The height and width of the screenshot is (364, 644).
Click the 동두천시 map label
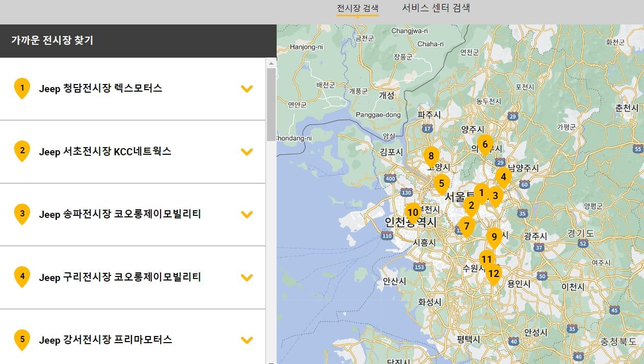pyautogui.click(x=490, y=101)
